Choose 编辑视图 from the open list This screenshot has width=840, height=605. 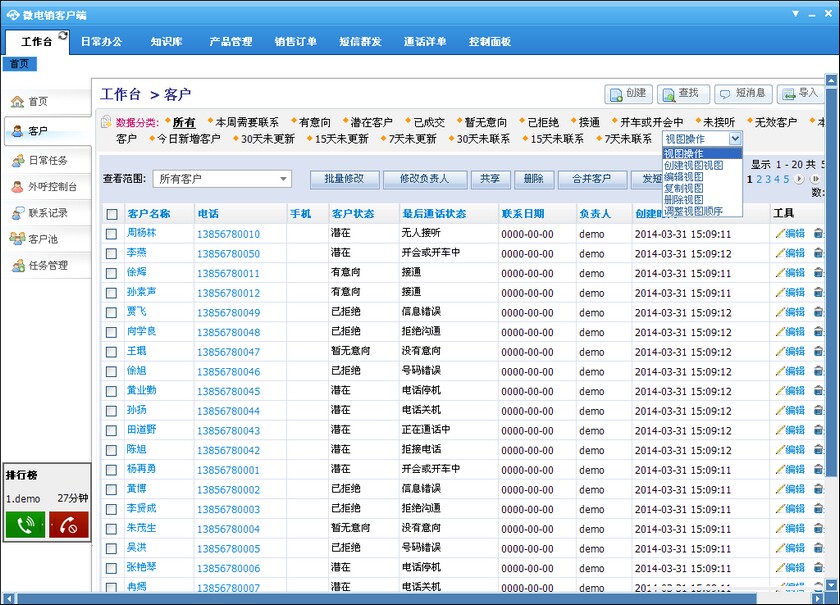click(702, 177)
